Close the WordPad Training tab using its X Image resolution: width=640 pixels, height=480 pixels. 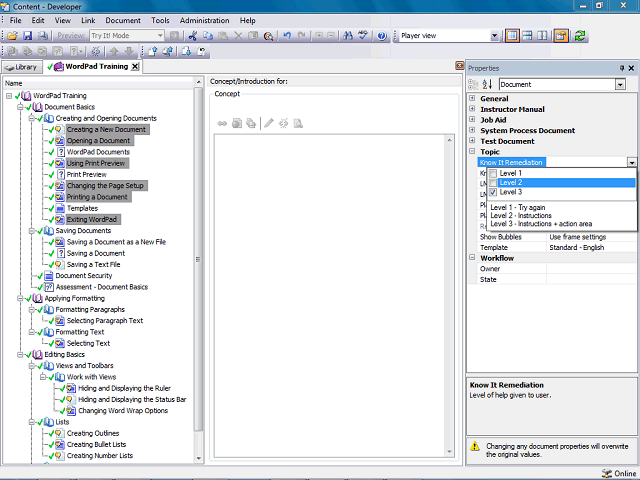coord(135,67)
